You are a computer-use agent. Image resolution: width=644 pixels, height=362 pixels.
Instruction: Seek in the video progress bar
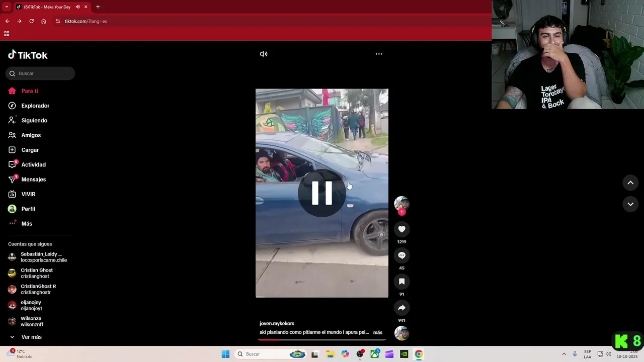click(x=322, y=339)
